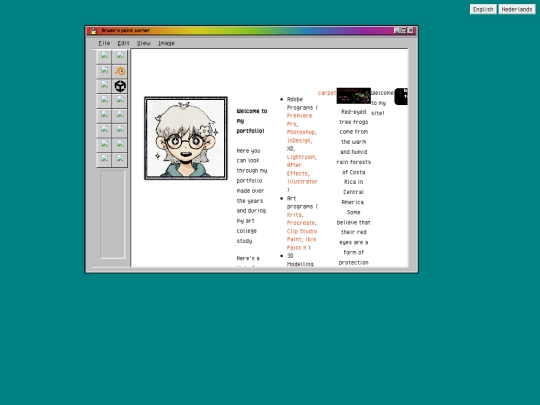The height and width of the screenshot is (405, 540).
Task: Open the dark frog image thumbnail
Action: [354, 96]
